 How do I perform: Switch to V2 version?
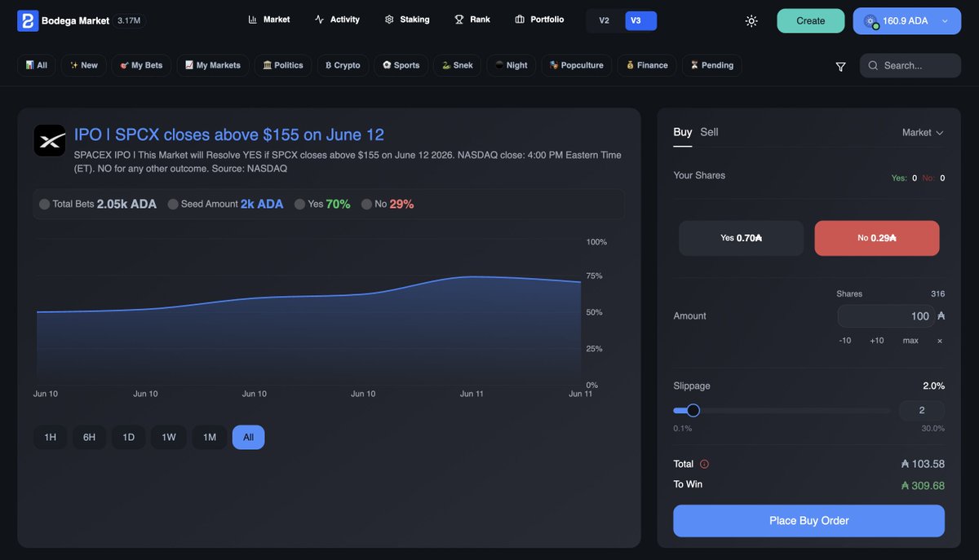(x=605, y=20)
